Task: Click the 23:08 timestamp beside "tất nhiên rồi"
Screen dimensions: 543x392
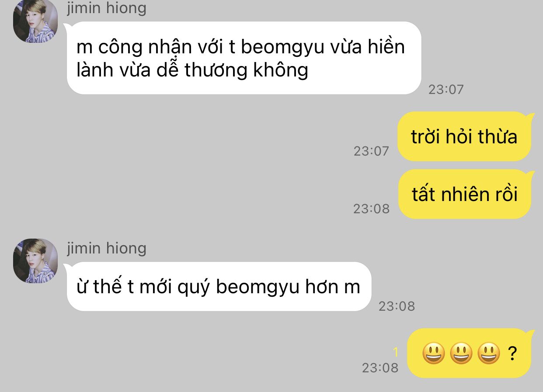Action: pos(371,209)
